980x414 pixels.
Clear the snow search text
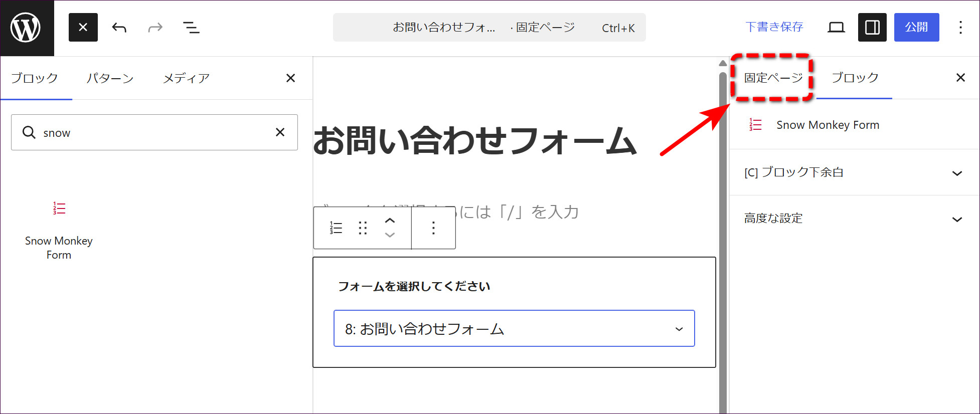tap(280, 132)
